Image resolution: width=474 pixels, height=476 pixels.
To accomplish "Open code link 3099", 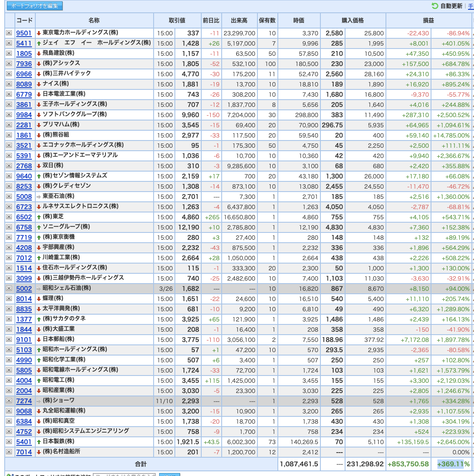I will (24, 278).
